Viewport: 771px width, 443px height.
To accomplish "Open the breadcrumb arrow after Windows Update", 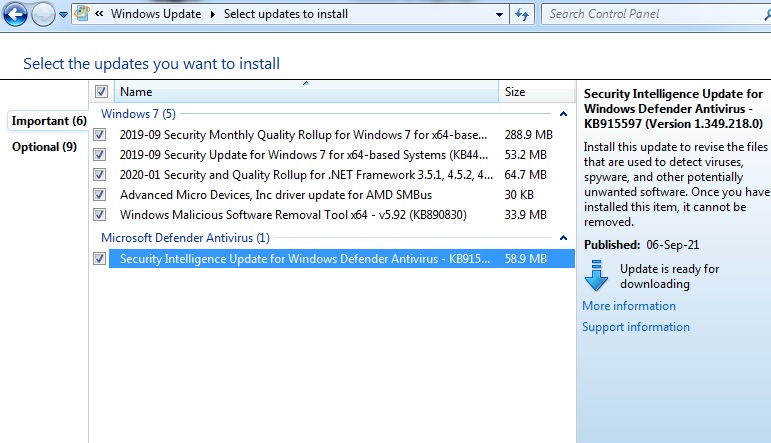I will [x=212, y=14].
